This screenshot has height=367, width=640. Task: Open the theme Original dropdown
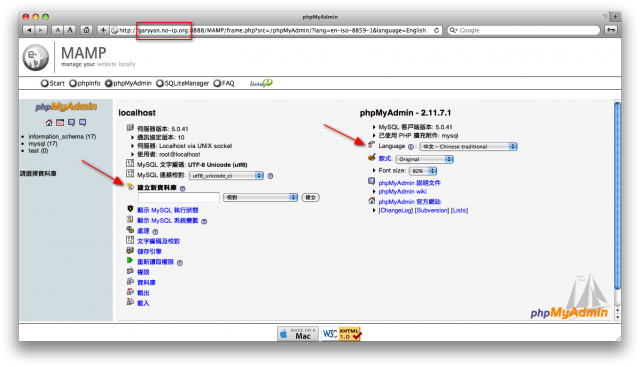(x=424, y=159)
